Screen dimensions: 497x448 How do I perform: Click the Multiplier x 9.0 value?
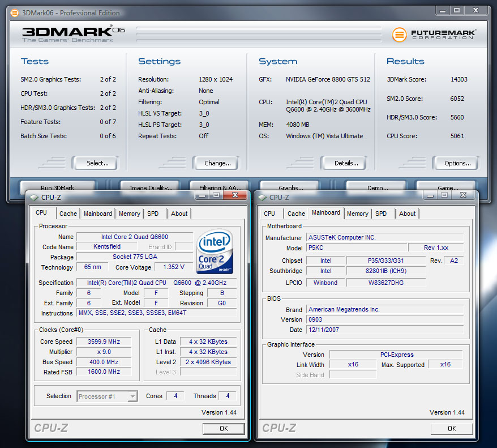(x=104, y=352)
